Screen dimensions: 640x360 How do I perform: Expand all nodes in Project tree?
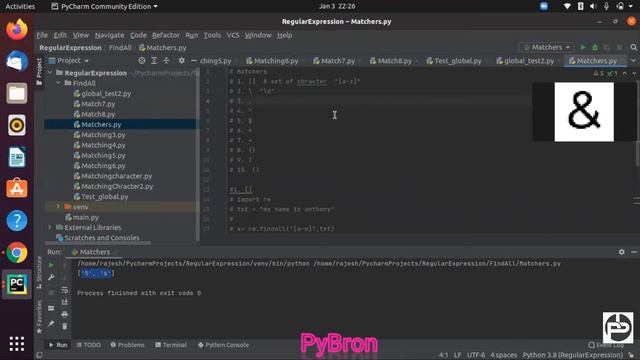point(154,60)
